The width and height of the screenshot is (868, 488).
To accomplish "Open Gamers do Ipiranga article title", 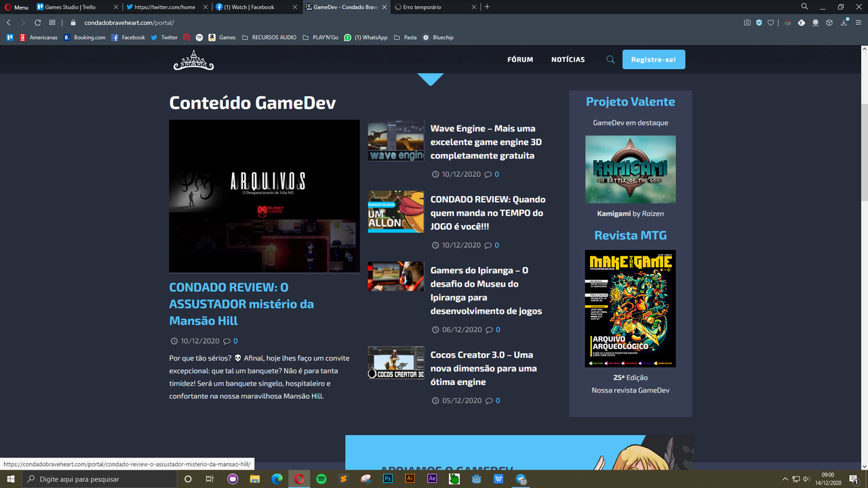I will click(486, 291).
